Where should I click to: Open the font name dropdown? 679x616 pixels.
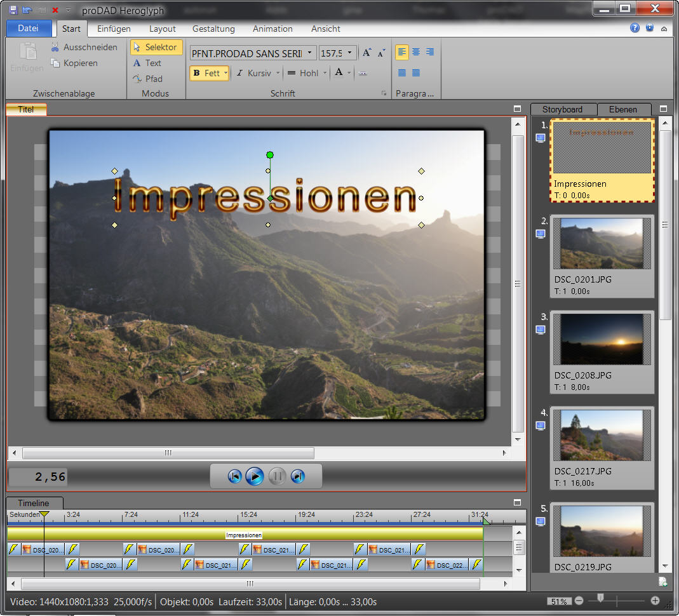coord(309,53)
